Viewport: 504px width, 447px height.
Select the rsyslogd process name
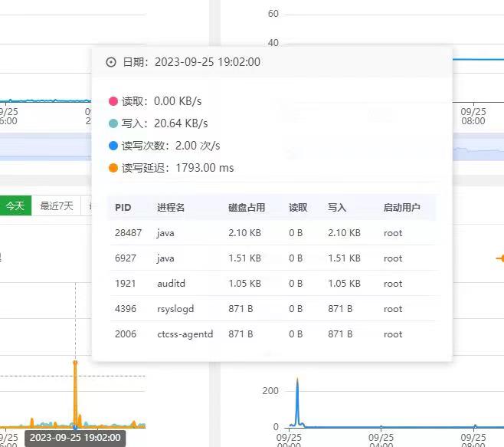point(175,309)
